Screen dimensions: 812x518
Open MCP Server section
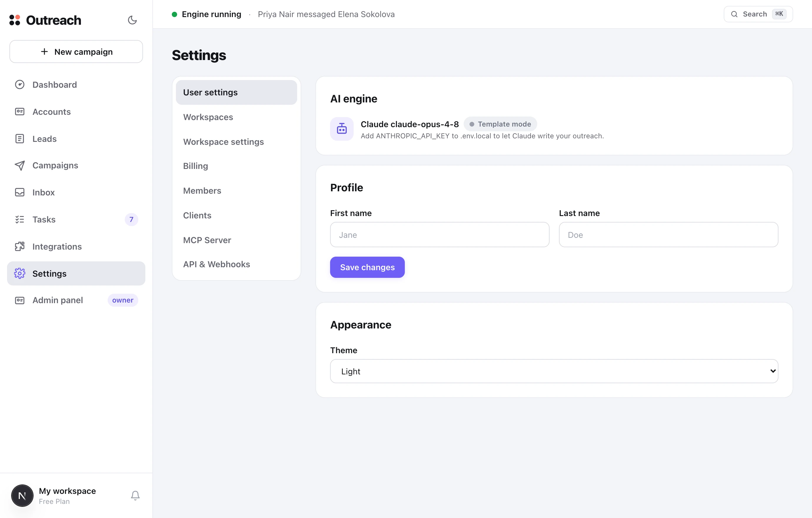[236, 240]
